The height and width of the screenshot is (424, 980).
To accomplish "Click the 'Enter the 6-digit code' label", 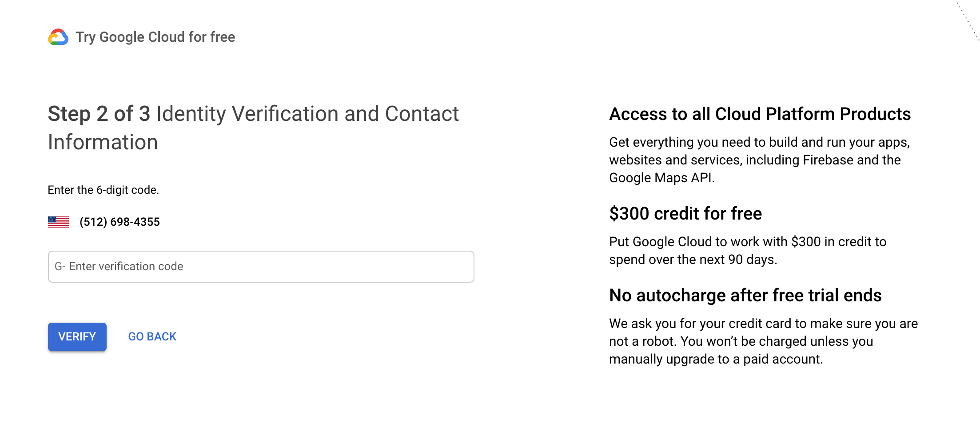I will coord(104,190).
